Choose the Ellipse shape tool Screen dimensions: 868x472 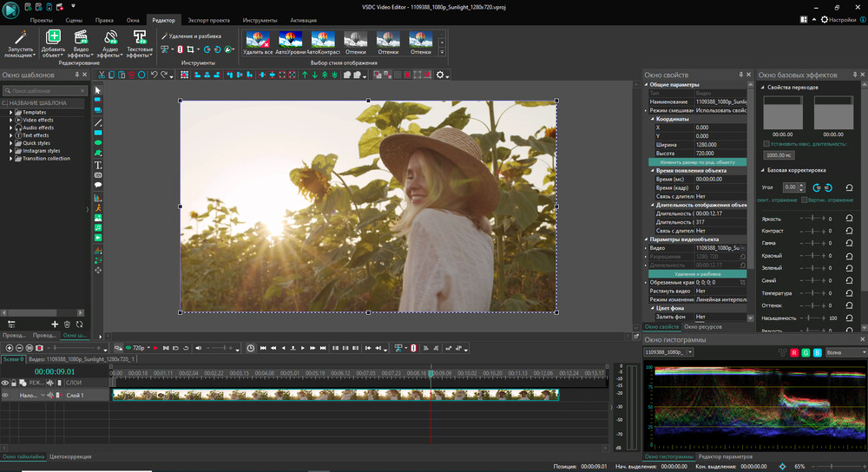pos(98,143)
